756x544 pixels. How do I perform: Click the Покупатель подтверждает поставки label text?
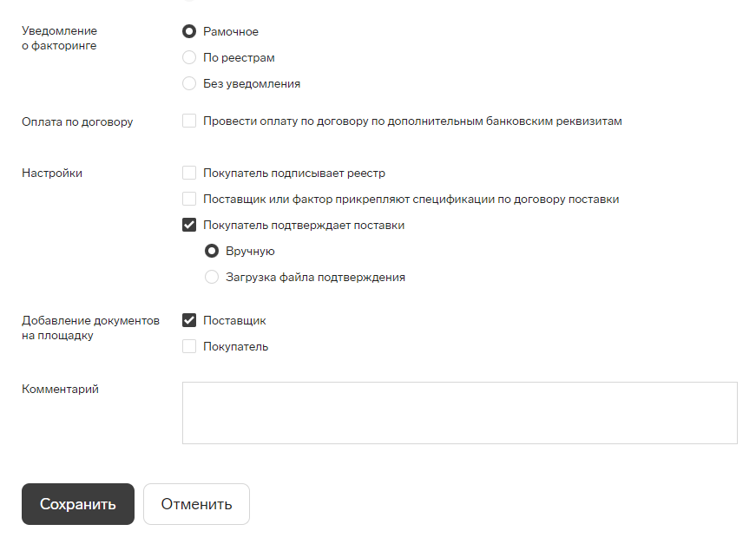tap(304, 225)
